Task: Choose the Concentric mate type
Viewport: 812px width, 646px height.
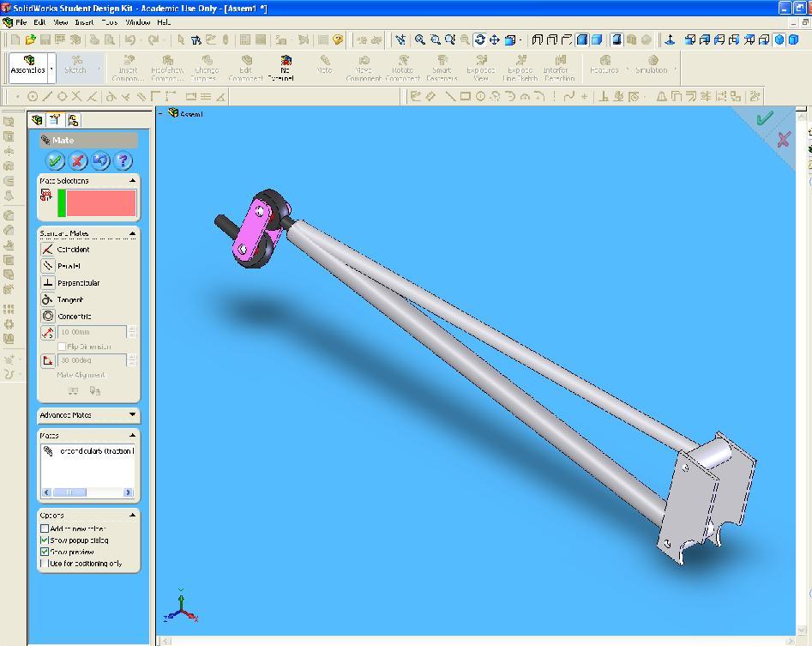Action: pos(48,317)
